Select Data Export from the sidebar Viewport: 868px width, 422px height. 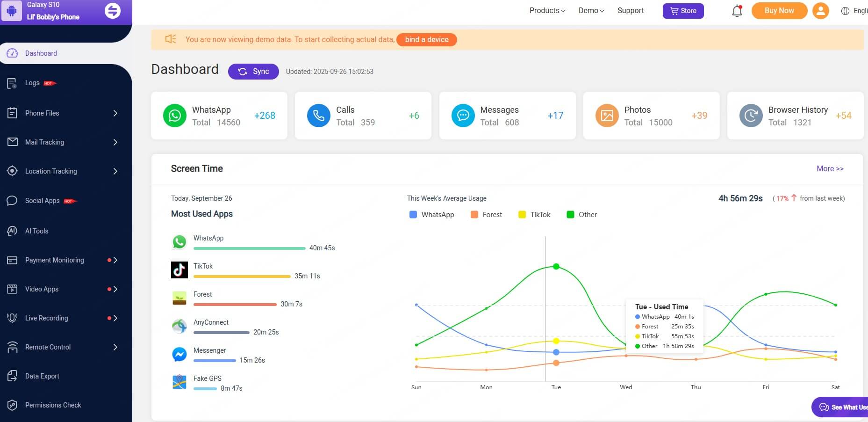point(42,376)
